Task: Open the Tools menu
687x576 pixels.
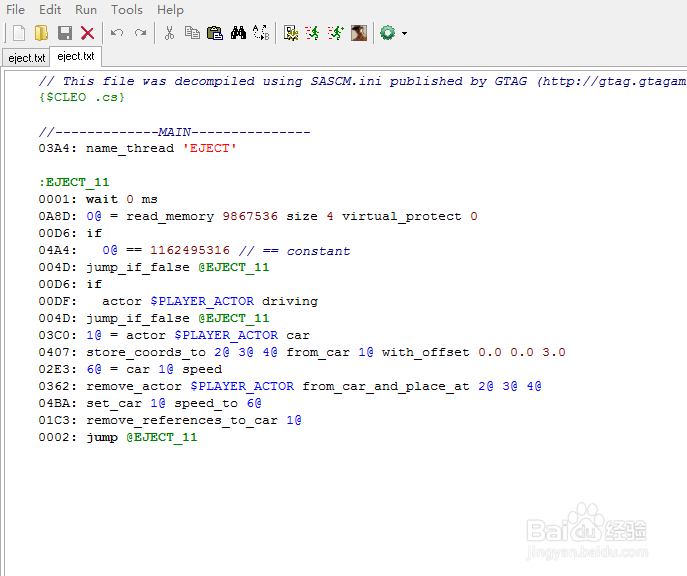Action: 127,10
